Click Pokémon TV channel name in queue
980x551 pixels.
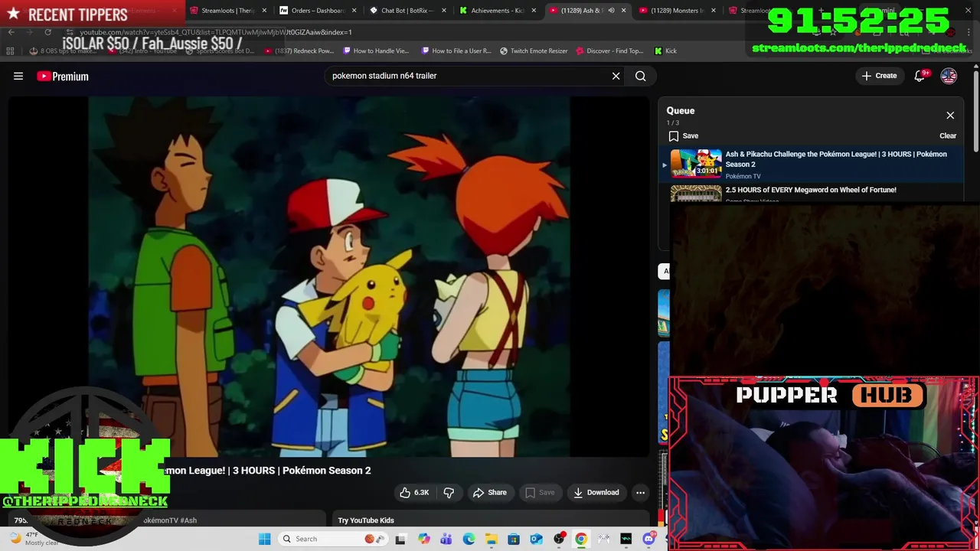click(x=743, y=177)
